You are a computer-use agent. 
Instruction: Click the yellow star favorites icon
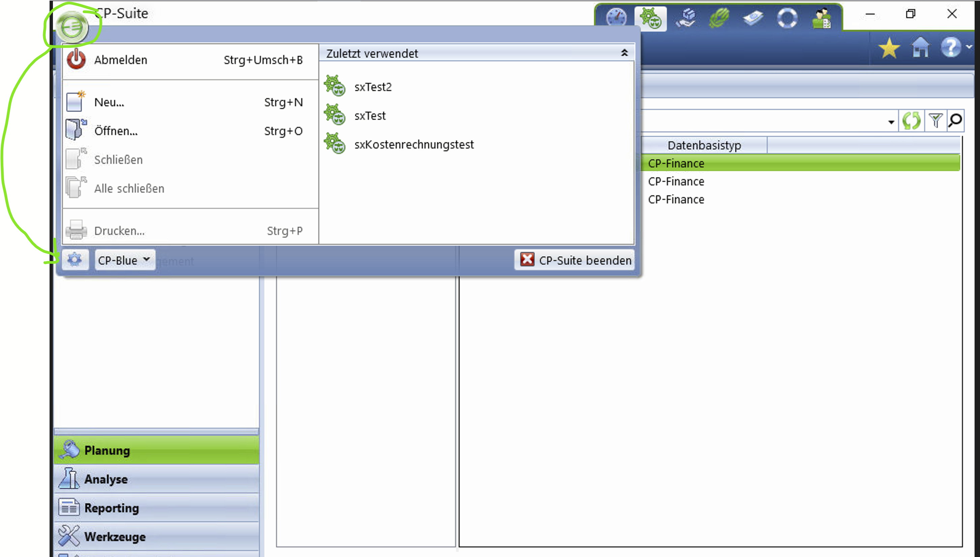889,48
